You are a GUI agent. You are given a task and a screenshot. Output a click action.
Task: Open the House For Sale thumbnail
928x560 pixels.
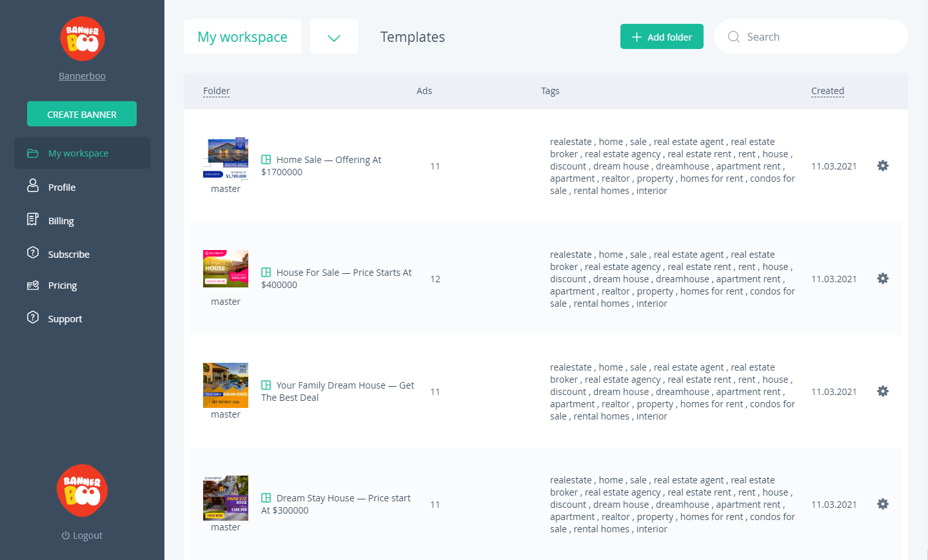coord(226,268)
